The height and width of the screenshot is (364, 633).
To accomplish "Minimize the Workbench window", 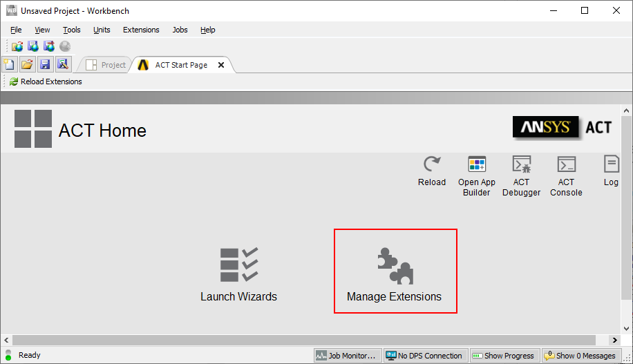I will [x=554, y=10].
